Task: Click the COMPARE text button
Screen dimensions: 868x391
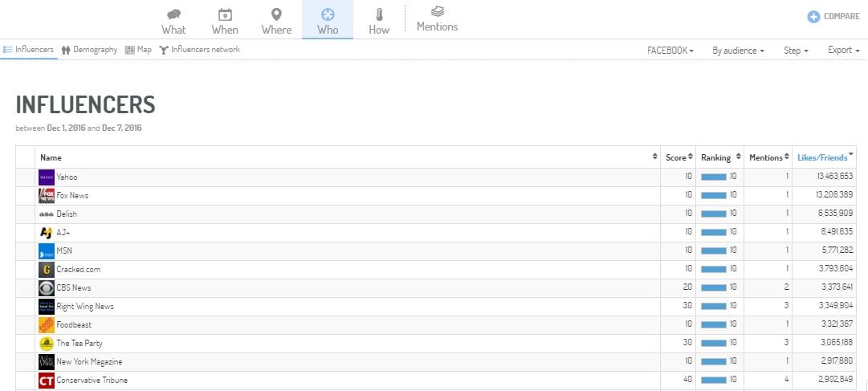Action: click(842, 17)
